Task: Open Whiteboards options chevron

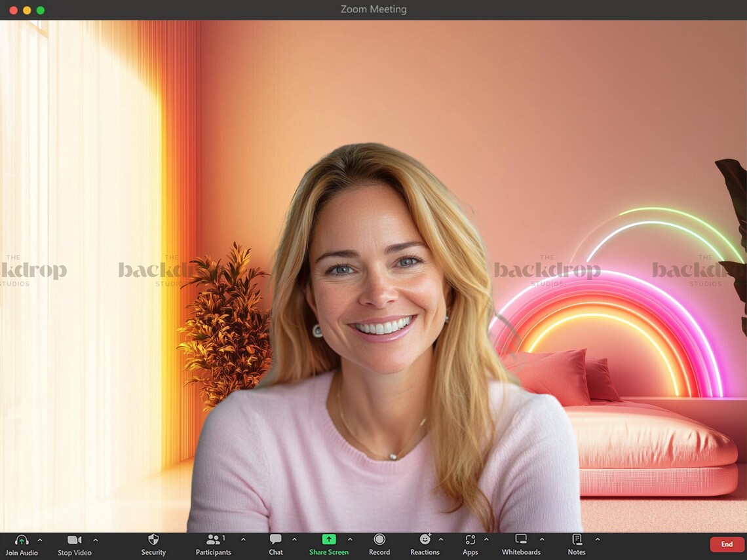Action: (541, 540)
